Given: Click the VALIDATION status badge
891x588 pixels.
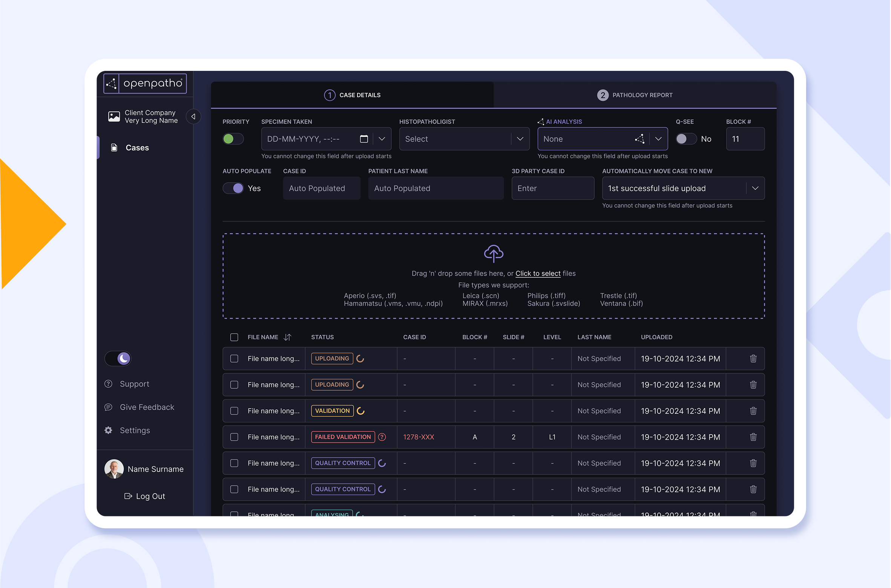Looking at the screenshot, I should point(332,411).
